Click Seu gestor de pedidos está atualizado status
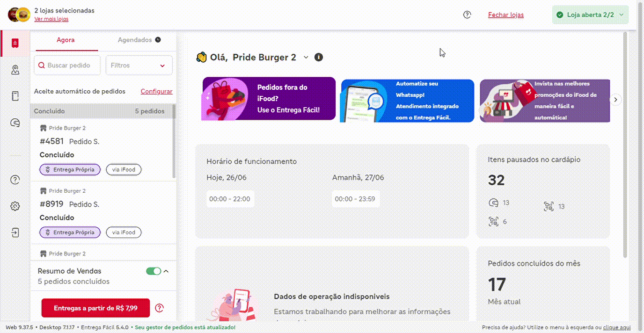Viewport: 644px width, 333px height. click(185, 327)
